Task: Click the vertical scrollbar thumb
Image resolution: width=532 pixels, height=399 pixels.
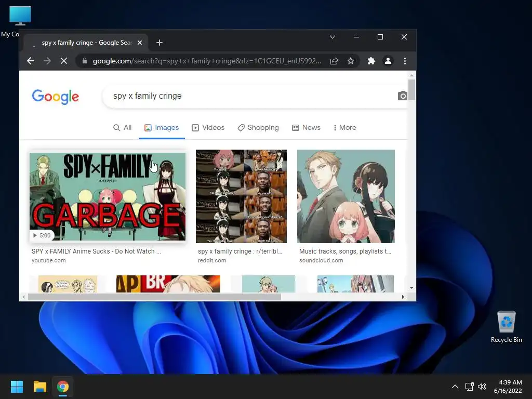Action: 411,90
